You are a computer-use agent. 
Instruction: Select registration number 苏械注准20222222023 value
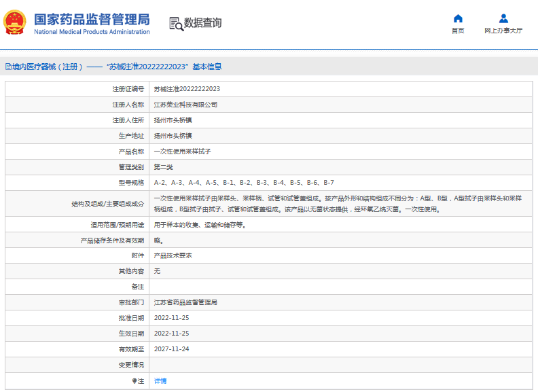pyautogui.click(x=187, y=89)
